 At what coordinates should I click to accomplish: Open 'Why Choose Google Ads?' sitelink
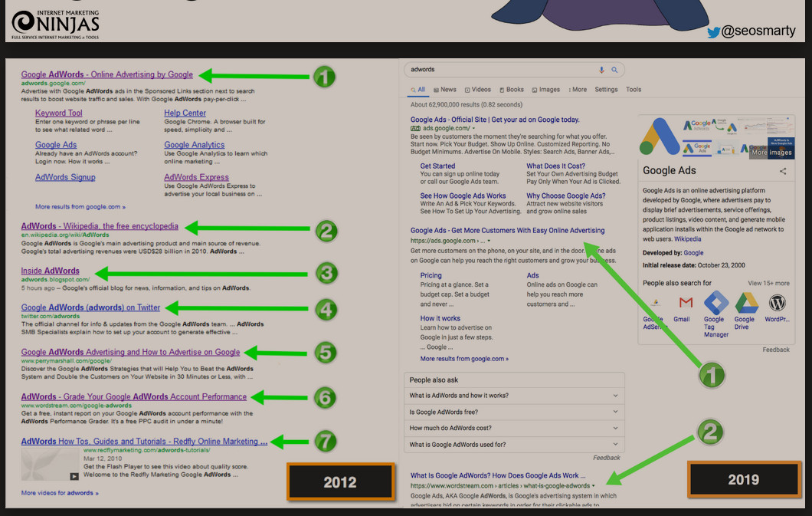coord(566,196)
